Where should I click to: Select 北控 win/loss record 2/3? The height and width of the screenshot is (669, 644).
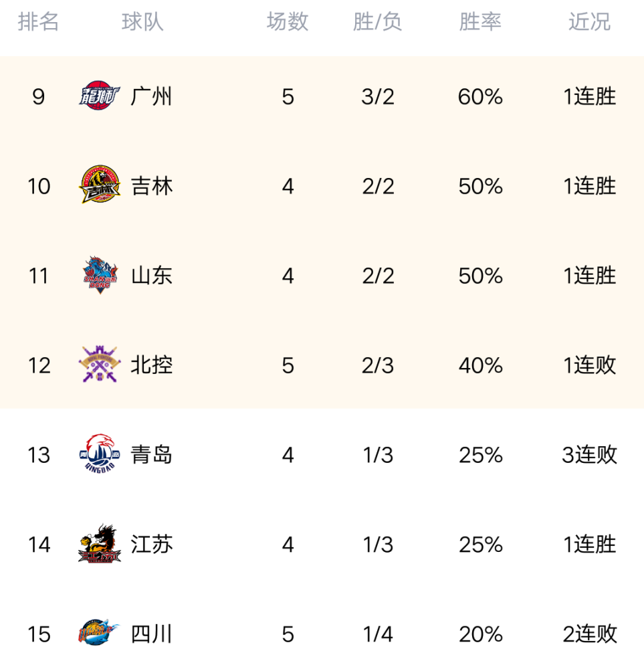[378, 366]
